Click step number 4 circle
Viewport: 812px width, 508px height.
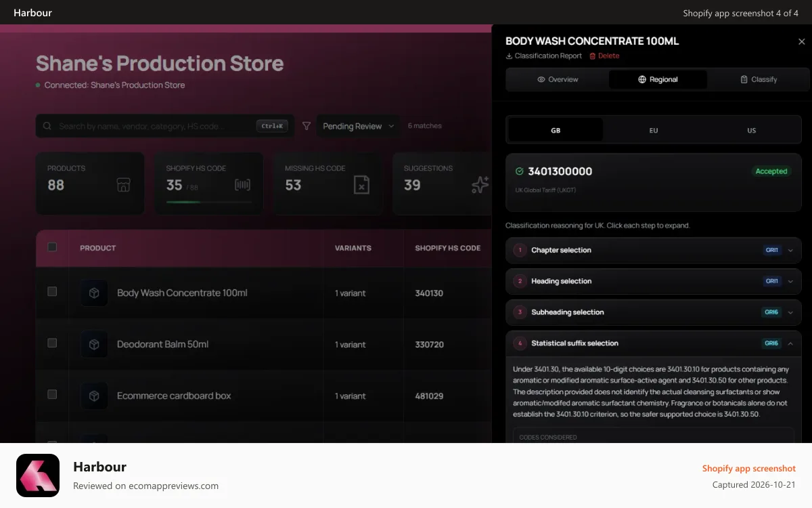click(520, 343)
